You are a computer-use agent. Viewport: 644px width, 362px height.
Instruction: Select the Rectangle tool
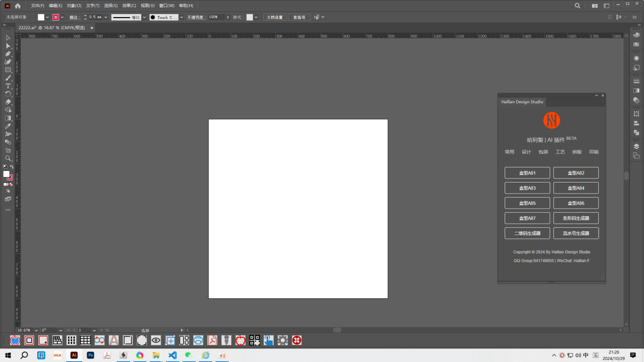point(8,70)
